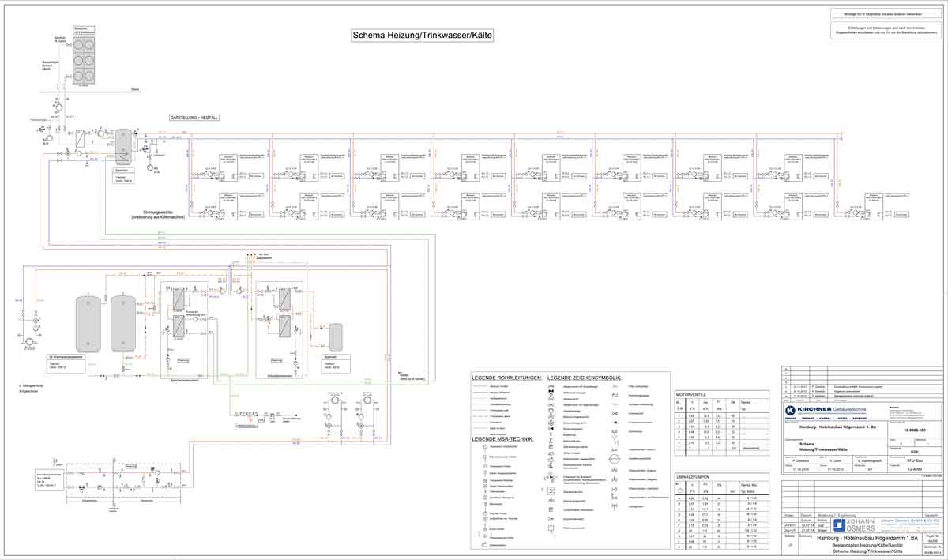This screenshot has height=560, width=948.
Task: Click the UMWÄLZPUMPEN table header
Action: tap(693, 477)
